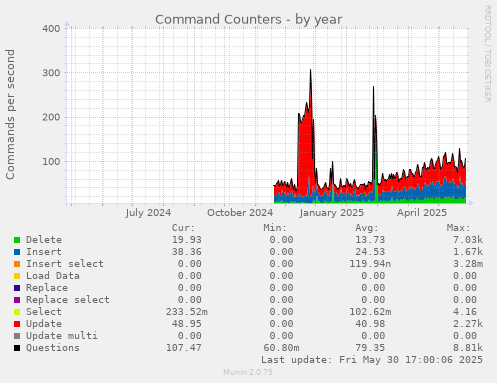
Task: Click the red Update legend swatch
Action: pyautogui.click(x=17, y=324)
